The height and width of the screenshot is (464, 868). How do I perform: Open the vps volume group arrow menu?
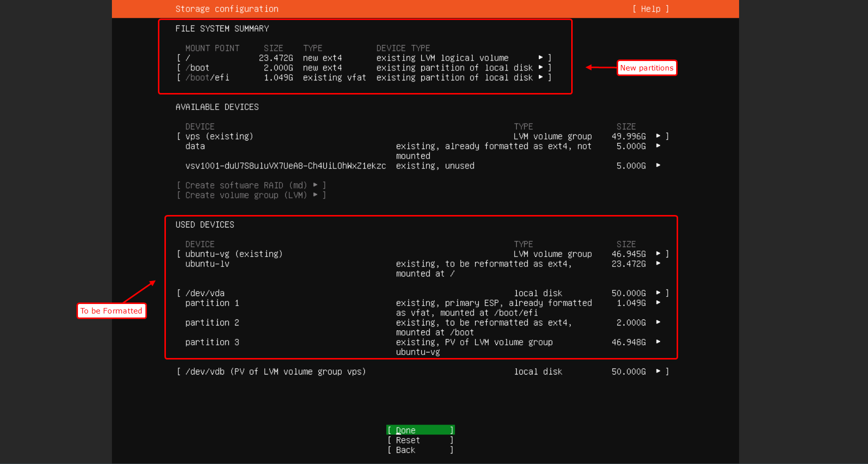658,136
